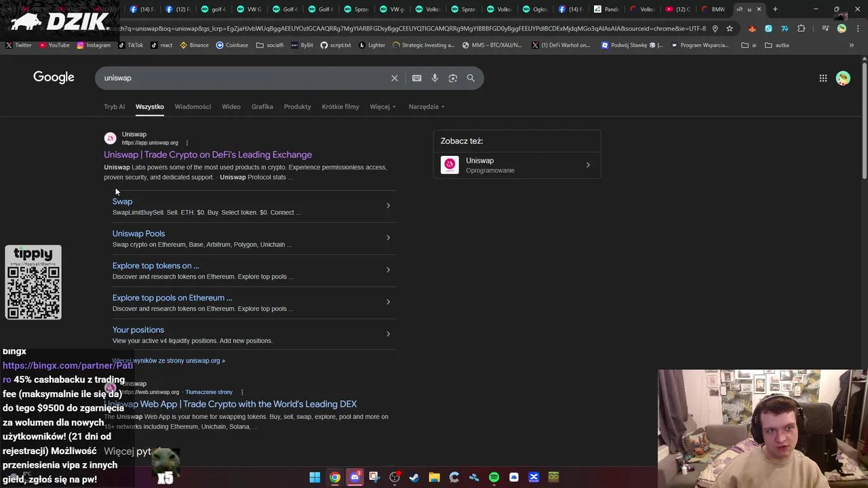Open the YouTube bookmark
Viewport: 868px width, 488px height.
point(54,45)
